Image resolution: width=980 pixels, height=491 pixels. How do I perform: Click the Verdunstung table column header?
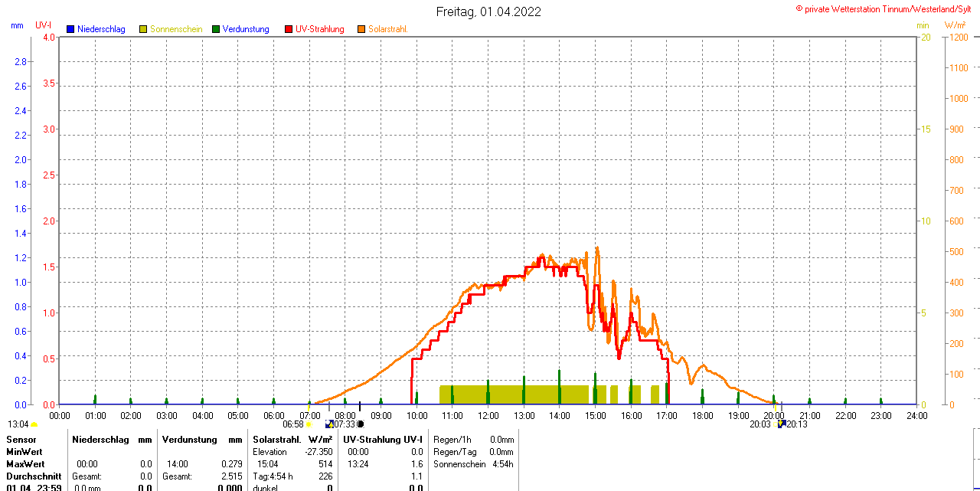pyautogui.click(x=191, y=440)
